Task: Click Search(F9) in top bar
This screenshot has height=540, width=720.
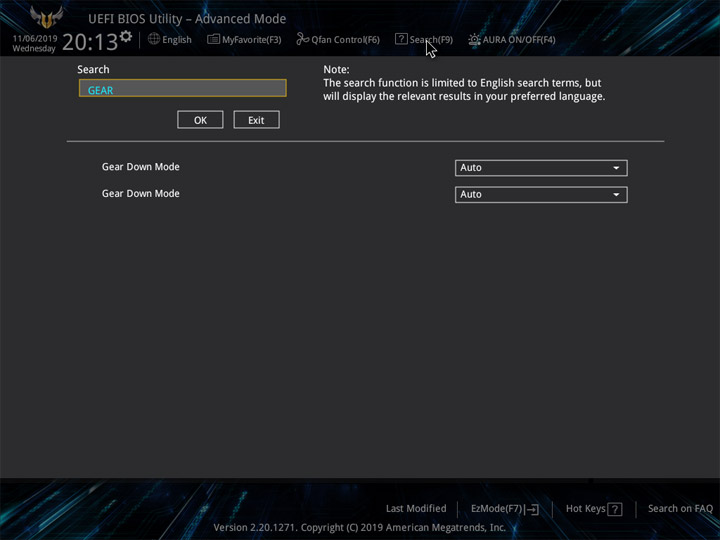Action: click(424, 39)
